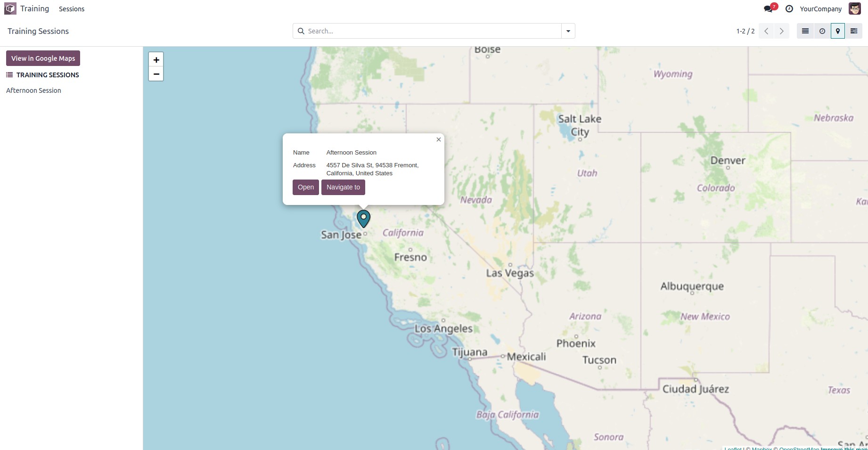
Task: Switch to list view
Action: [x=805, y=31]
